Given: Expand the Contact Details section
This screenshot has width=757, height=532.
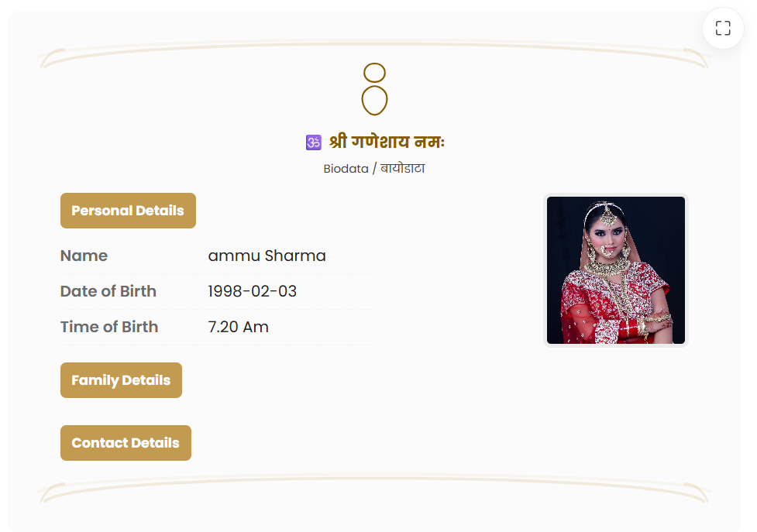Looking at the screenshot, I should [x=125, y=442].
